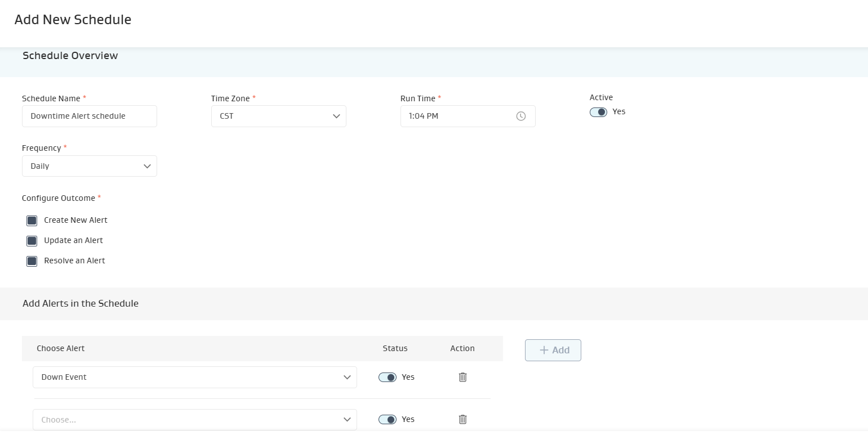Toggle the Active schedule switch

pos(598,112)
